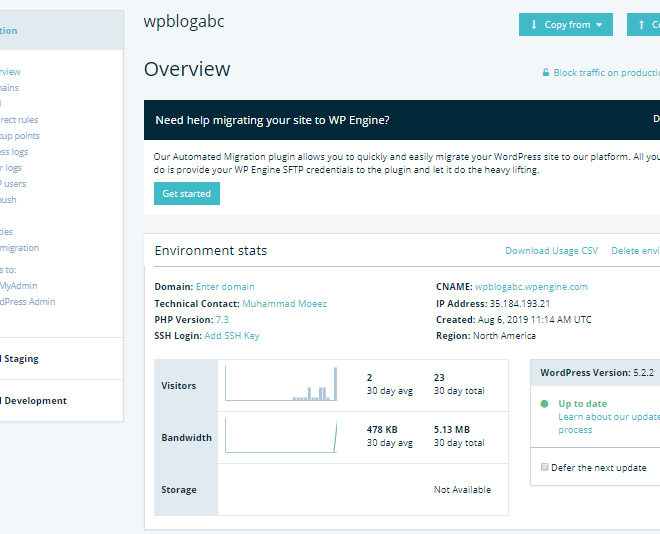Open Muhammad Moeez technical contact link

point(285,303)
